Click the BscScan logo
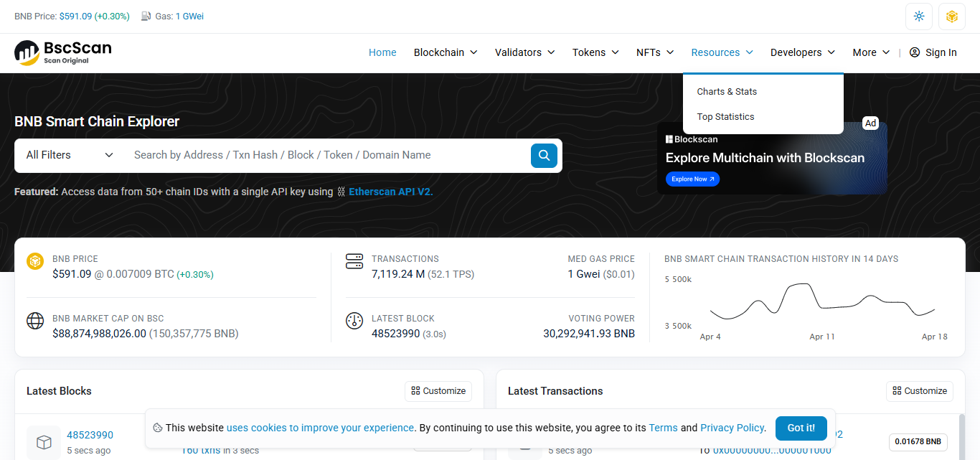The height and width of the screenshot is (460, 980). tap(63, 52)
